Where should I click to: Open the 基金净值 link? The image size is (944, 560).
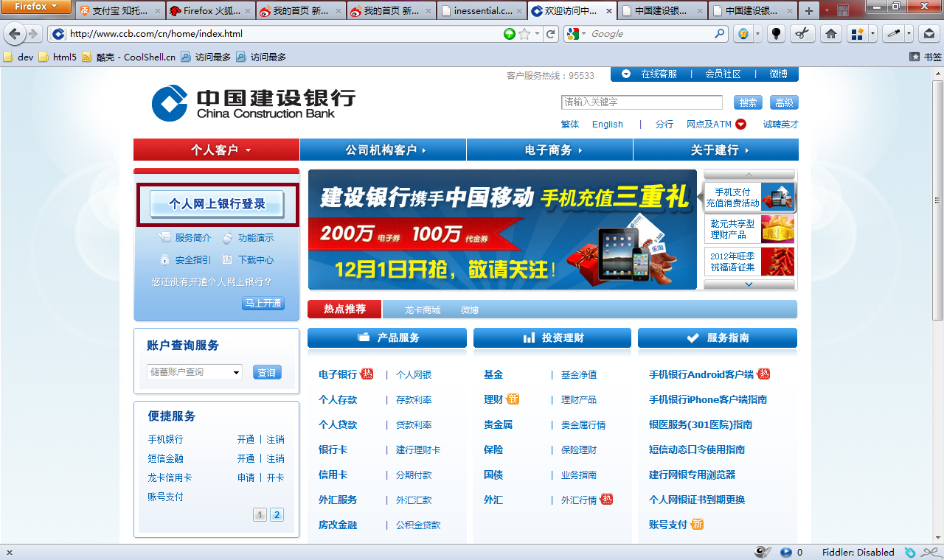579,374
